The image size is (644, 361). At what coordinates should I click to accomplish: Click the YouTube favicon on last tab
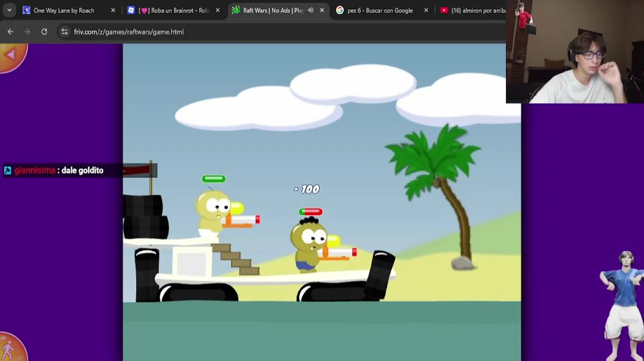(444, 10)
